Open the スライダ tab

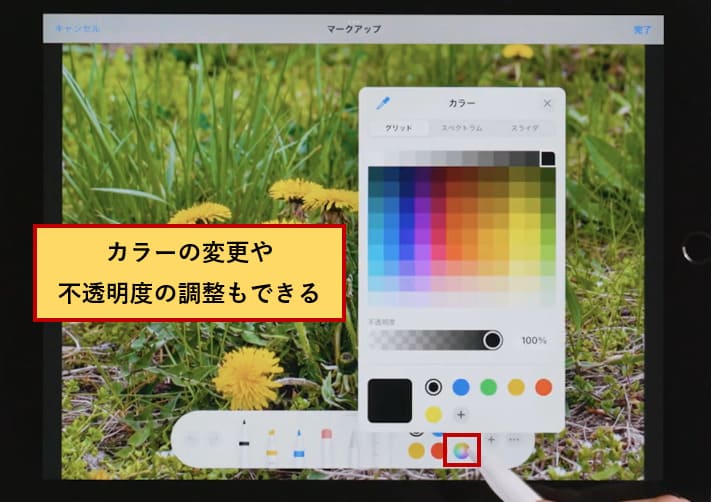(524, 128)
